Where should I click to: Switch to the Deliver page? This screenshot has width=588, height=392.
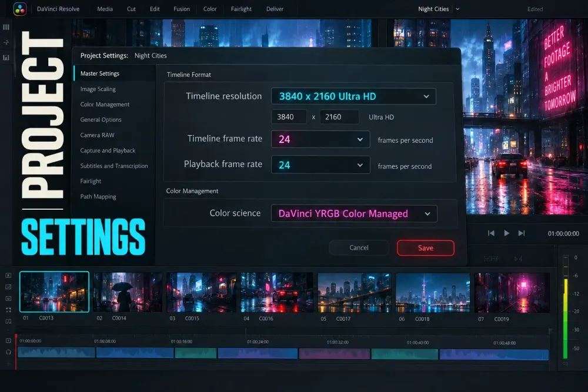275,9
